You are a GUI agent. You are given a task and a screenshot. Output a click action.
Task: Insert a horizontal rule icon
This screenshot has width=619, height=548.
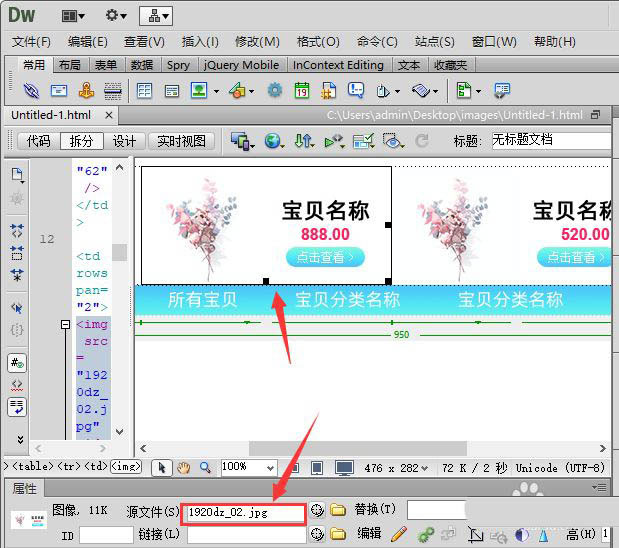click(113, 91)
